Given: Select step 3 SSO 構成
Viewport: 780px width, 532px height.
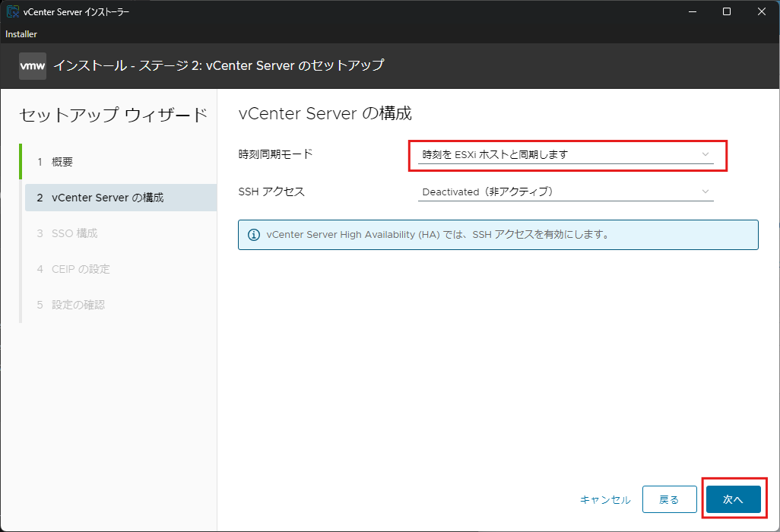Looking at the screenshot, I should tap(120, 233).
